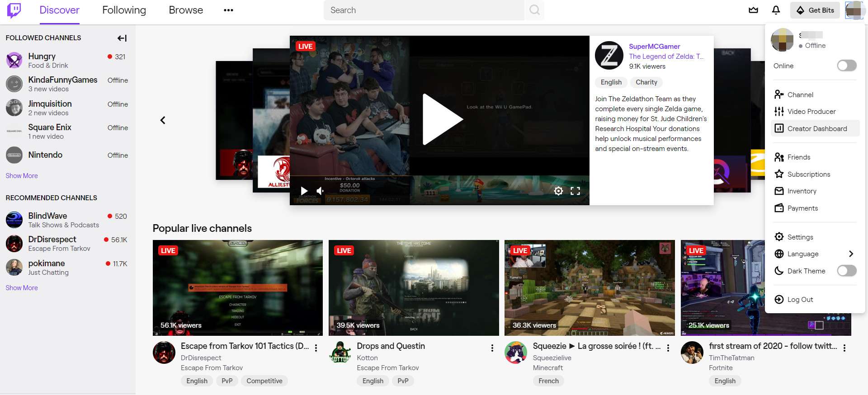Open KindaFunnyGames followed channel
Image resolution: width=868 pixels, height=395 pixels.
point(67,84)
